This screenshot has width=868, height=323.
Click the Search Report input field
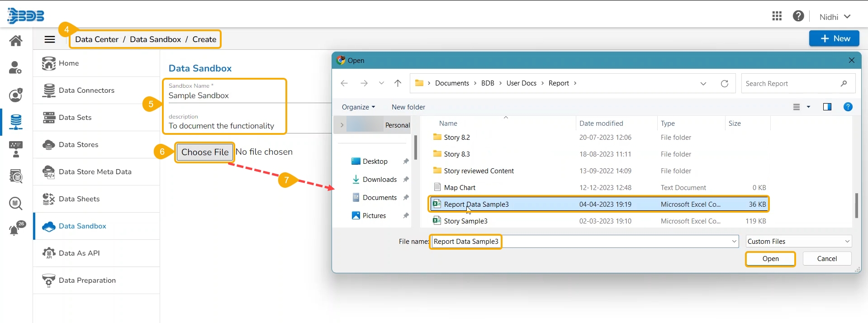(792, 84)
